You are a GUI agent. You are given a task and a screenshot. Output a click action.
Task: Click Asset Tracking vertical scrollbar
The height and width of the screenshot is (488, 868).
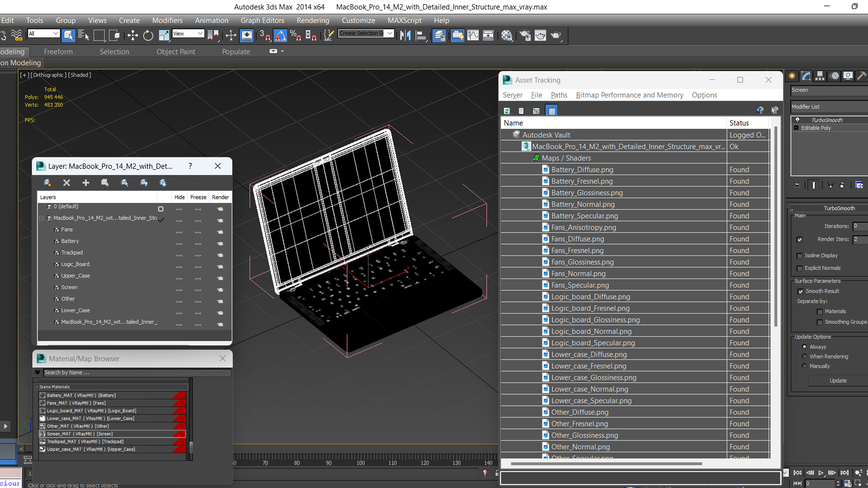pyautogui.click(x=776, y=226)
